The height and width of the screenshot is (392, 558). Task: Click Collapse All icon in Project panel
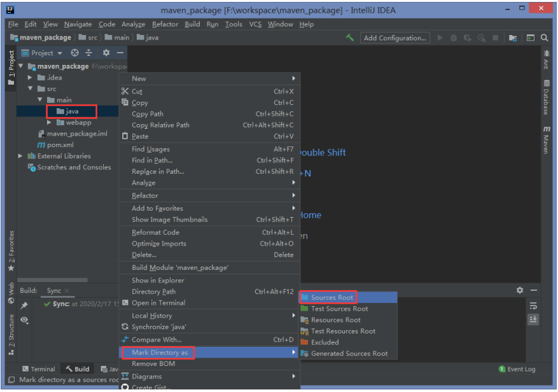click(88, 53)
